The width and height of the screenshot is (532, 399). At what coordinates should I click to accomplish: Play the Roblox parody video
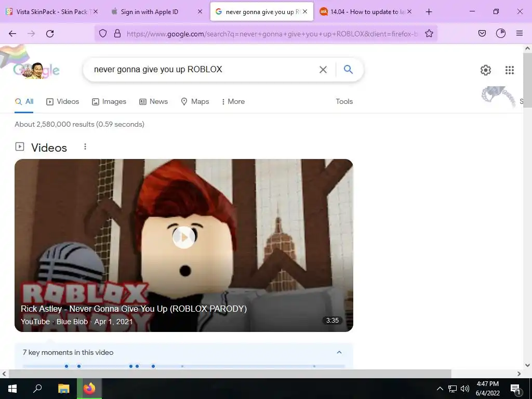183,237
